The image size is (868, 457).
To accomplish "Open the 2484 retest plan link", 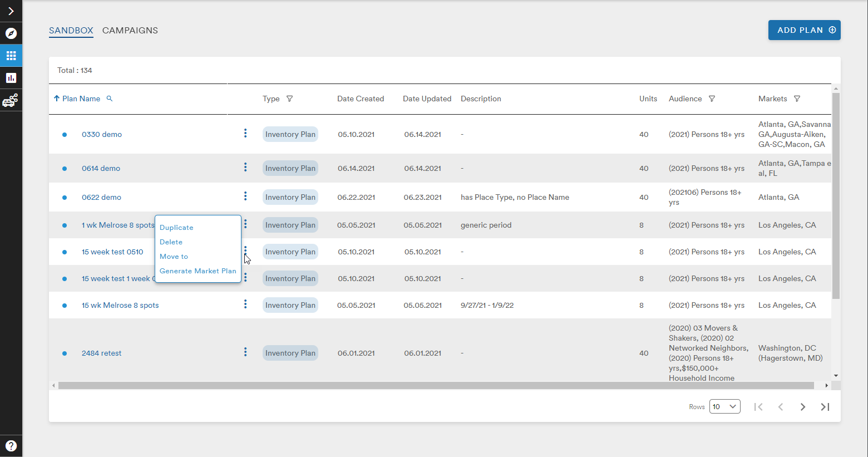I will click(101, 353).
